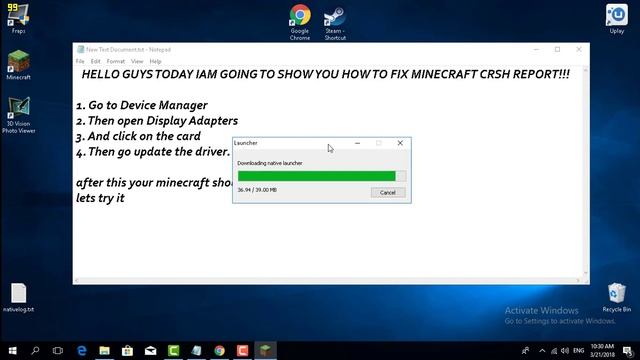Minimize the Launcher dialog
This screenshot has height=360, width=640.
pyautogui.click(x=358, y=143)
